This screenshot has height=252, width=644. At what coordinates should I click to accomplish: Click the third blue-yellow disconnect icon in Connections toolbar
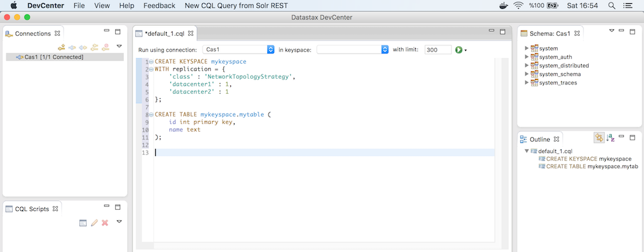(x=83, y=47)
